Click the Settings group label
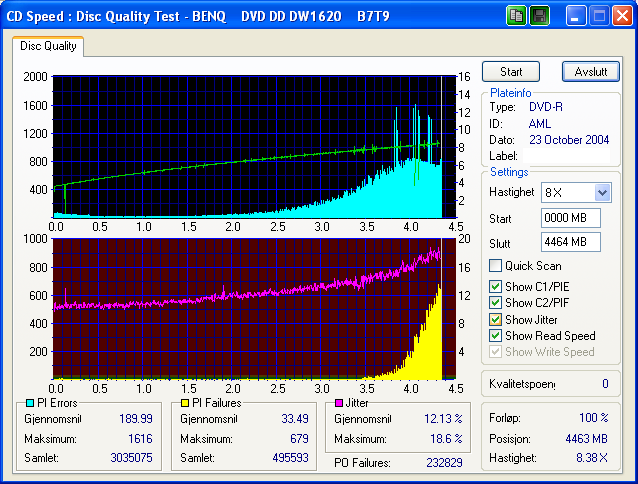 (509, 172)
